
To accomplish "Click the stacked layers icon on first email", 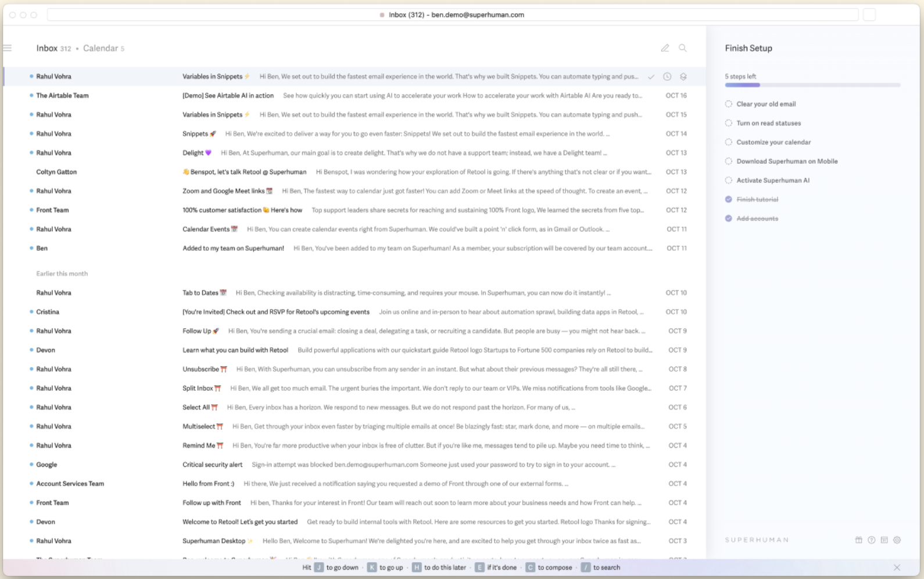I will (683, 77).
